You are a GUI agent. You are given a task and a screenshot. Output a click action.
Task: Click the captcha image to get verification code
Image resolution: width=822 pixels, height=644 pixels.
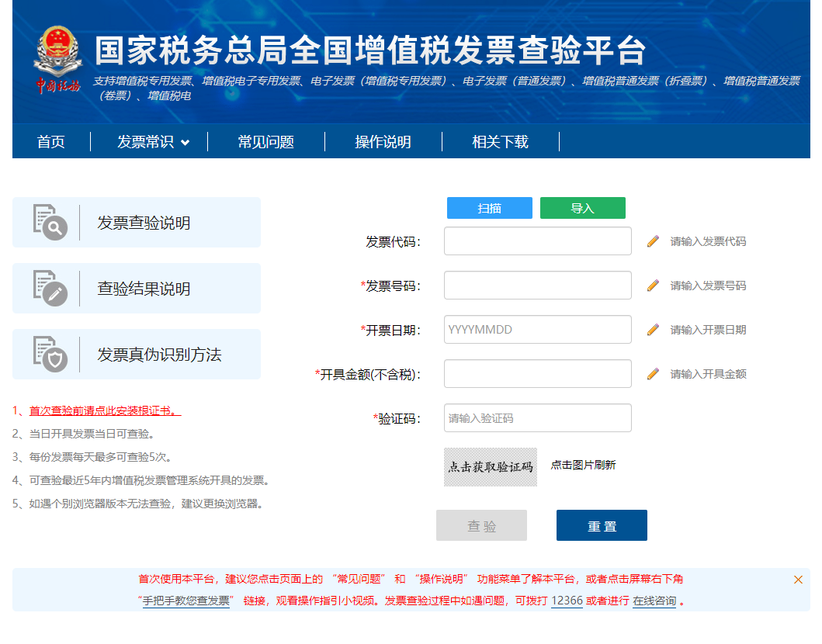pos(490,467)
